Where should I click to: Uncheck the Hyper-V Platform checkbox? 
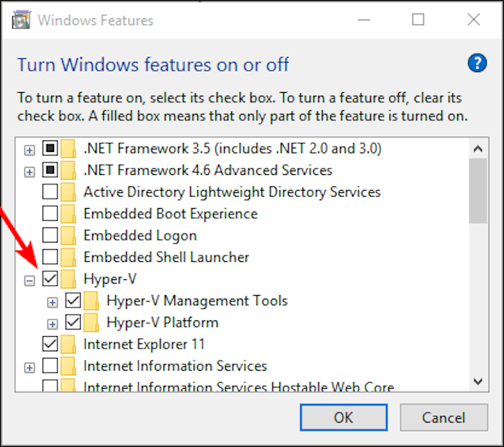(73, 322)
